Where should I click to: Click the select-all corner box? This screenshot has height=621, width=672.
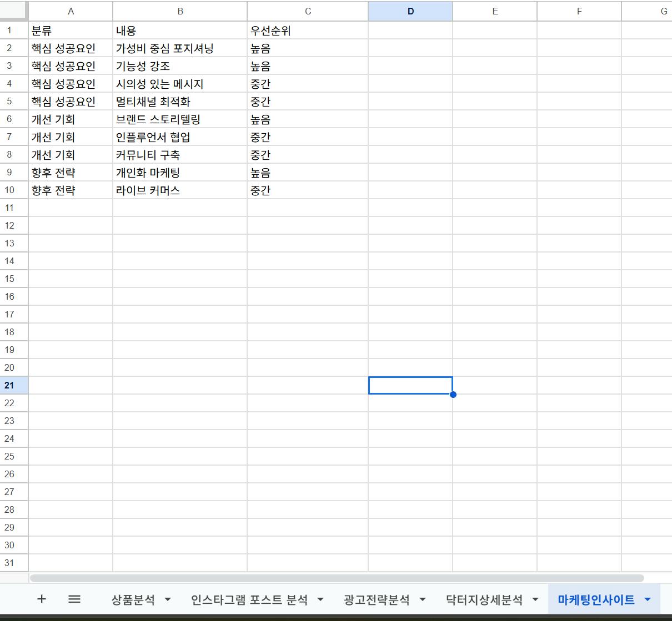tap(14, 11)
